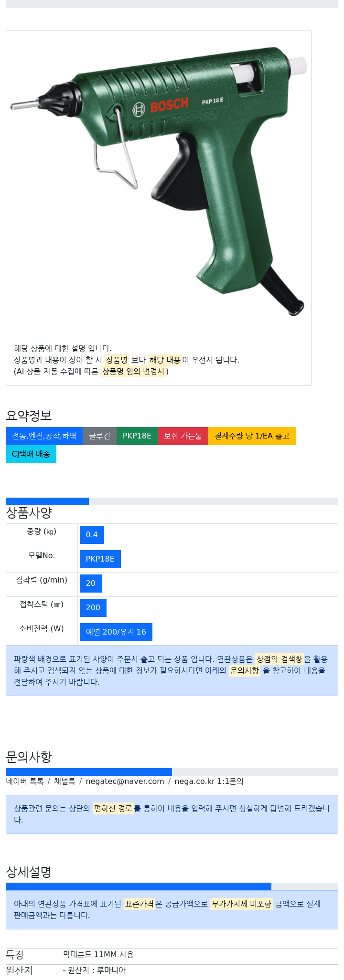This screenshot has width=344, height=980.
Task: Click the 결제수량 당 1/EA 출고 badge
Action: pos(252,436)
